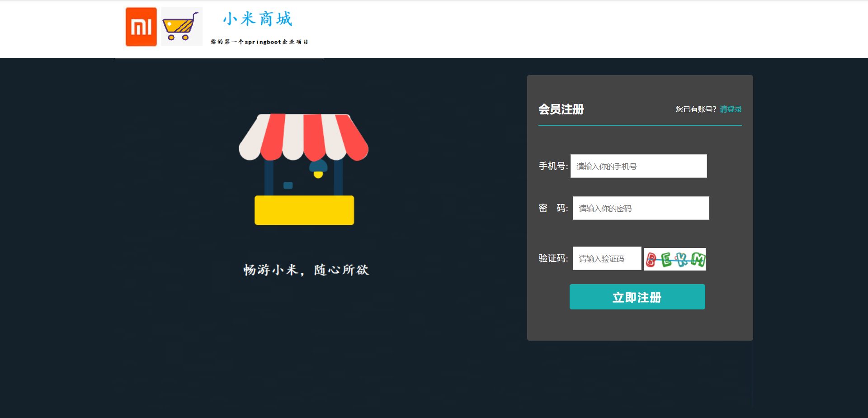Click the 验证码 label
Screen dimensions: 868x418
553,258
